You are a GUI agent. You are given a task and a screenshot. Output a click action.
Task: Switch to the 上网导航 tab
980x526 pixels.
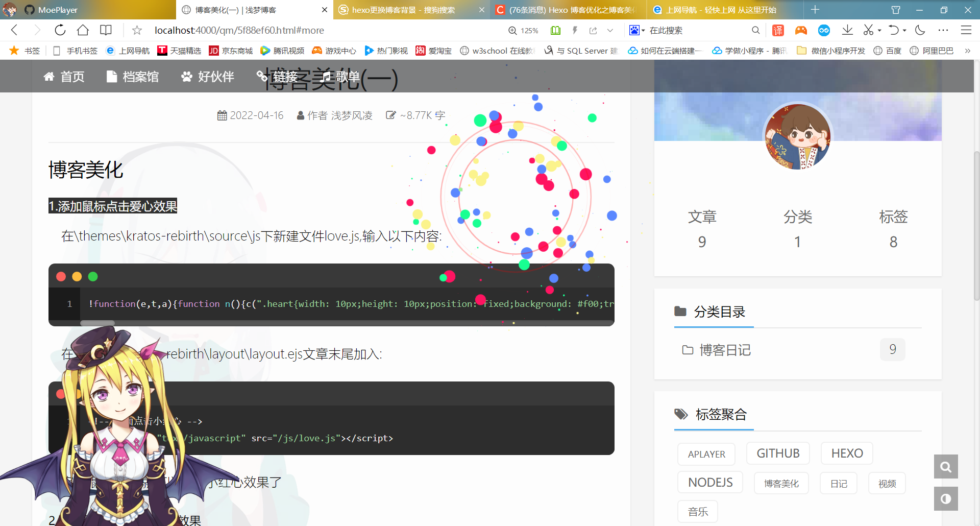[x=725, y=10]
